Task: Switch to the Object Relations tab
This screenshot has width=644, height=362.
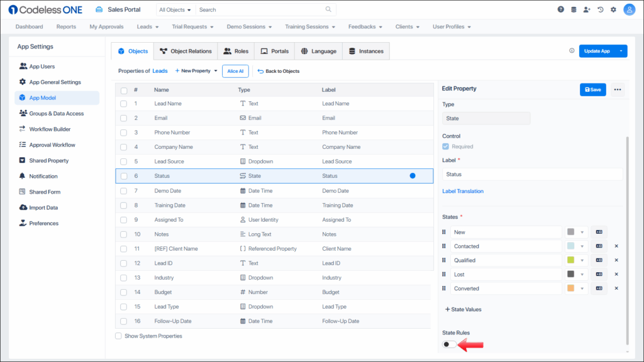Action: click(186, 51)
